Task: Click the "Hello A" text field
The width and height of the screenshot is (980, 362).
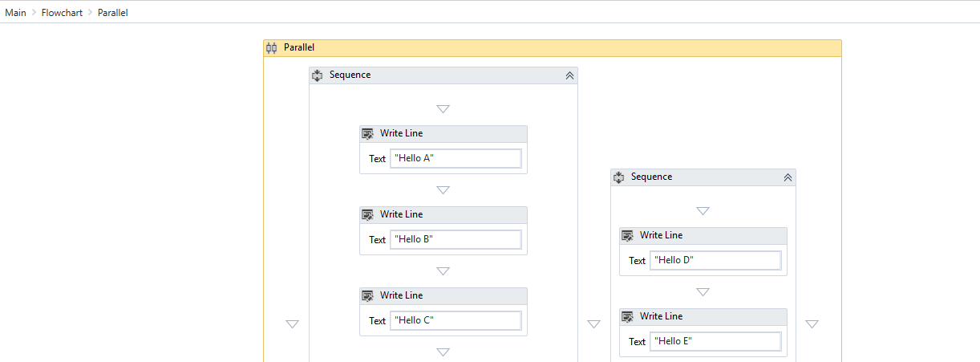Action: pos(456,159)
